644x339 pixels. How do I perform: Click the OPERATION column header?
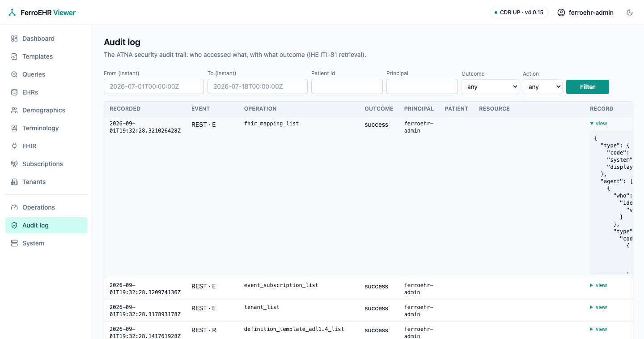260,109
